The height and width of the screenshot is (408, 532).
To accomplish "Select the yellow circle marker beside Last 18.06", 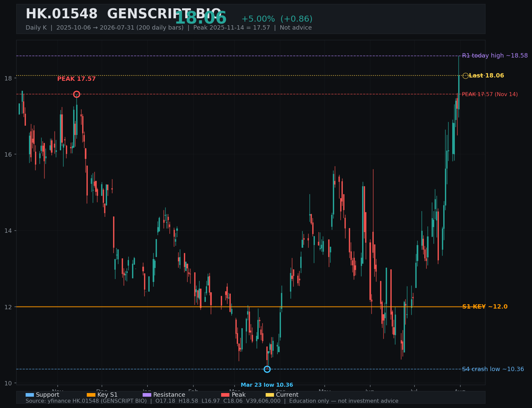I will pyautogui.click(x=465, y=76).
